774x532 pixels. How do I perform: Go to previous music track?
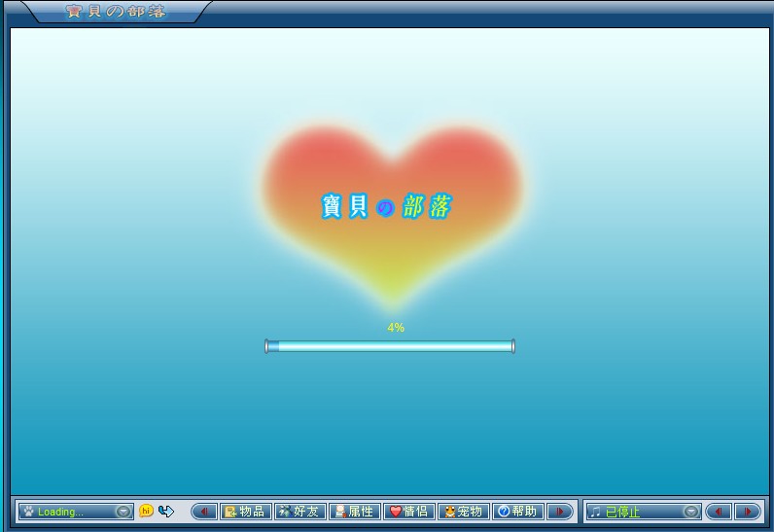point(719,512)
